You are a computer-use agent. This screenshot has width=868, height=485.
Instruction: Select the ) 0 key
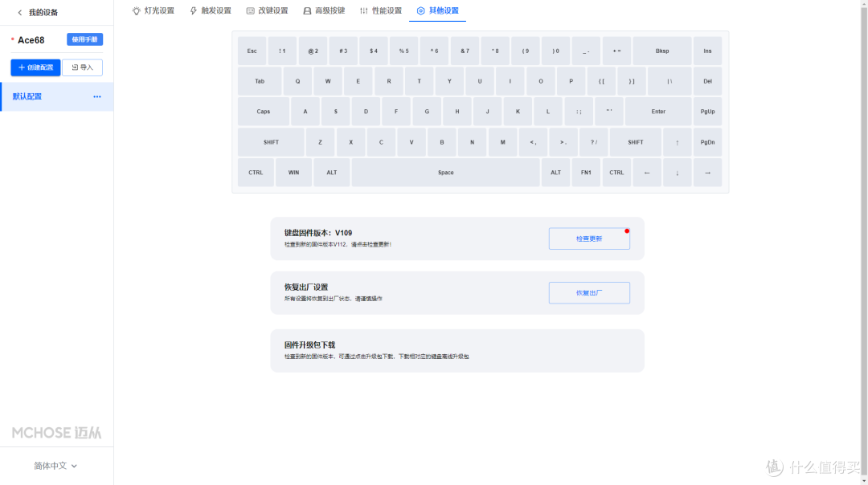coord(556,51)
